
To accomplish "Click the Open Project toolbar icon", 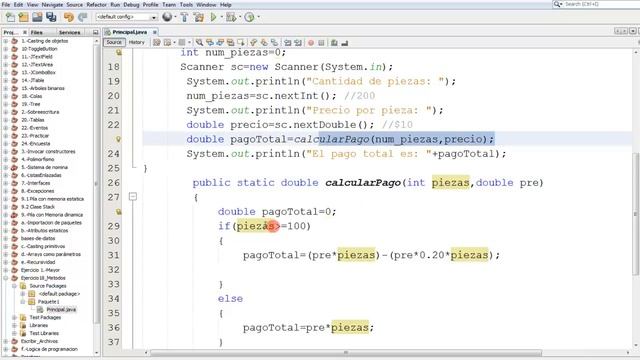I will pyautogui.click(x=37, y=17).
